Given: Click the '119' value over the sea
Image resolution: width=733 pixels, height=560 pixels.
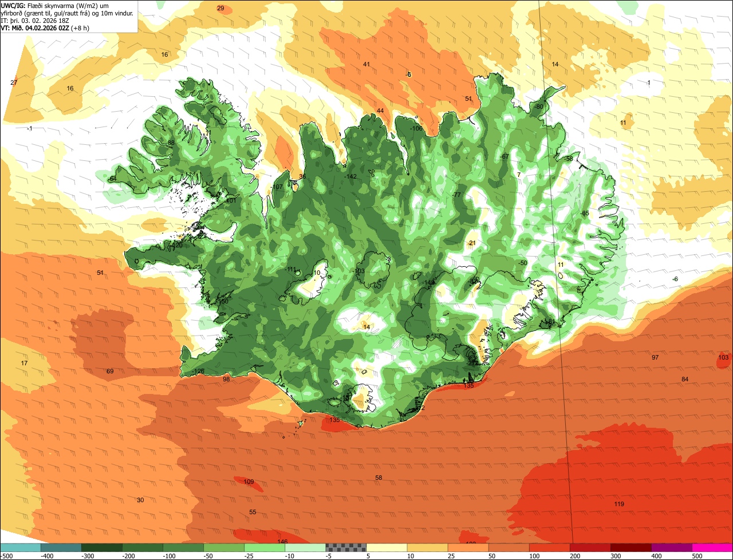Looking at the screenshot, I should coord(619,504).
